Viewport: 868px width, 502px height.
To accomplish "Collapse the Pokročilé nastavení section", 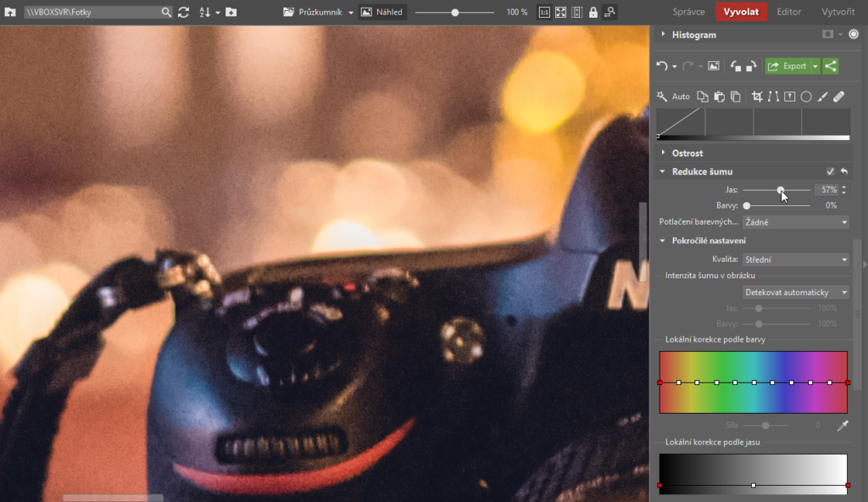I will click(x=663, y=241).
